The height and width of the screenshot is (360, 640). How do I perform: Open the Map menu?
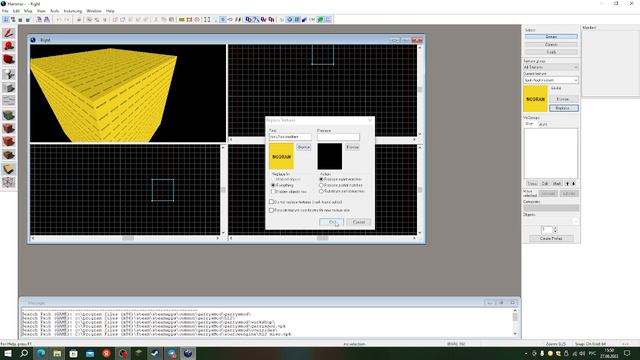click(x=28, y=11)
